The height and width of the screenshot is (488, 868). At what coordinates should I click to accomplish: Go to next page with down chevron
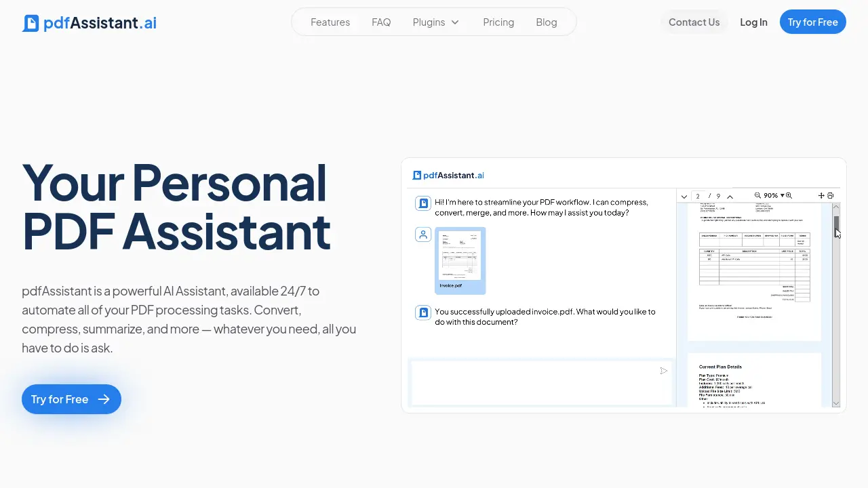coord(684,197)
